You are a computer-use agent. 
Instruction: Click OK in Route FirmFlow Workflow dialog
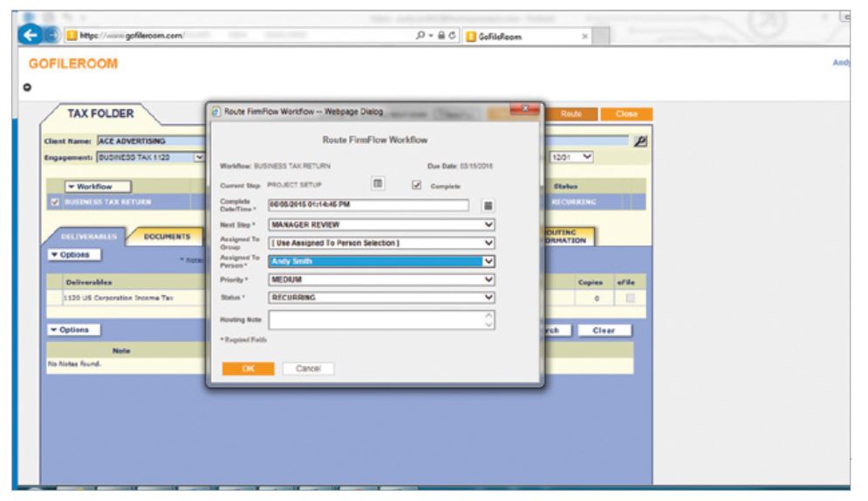pyautogui.click(x=248, y=368)
